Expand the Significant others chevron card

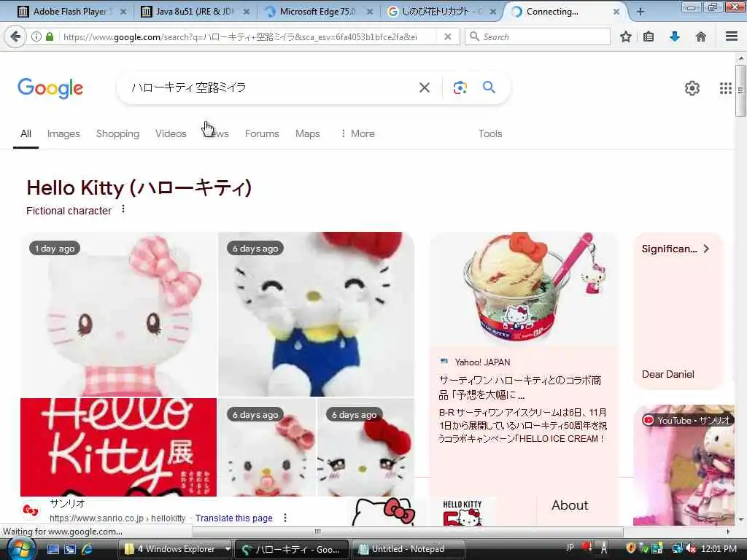click(x=705, y=249)
